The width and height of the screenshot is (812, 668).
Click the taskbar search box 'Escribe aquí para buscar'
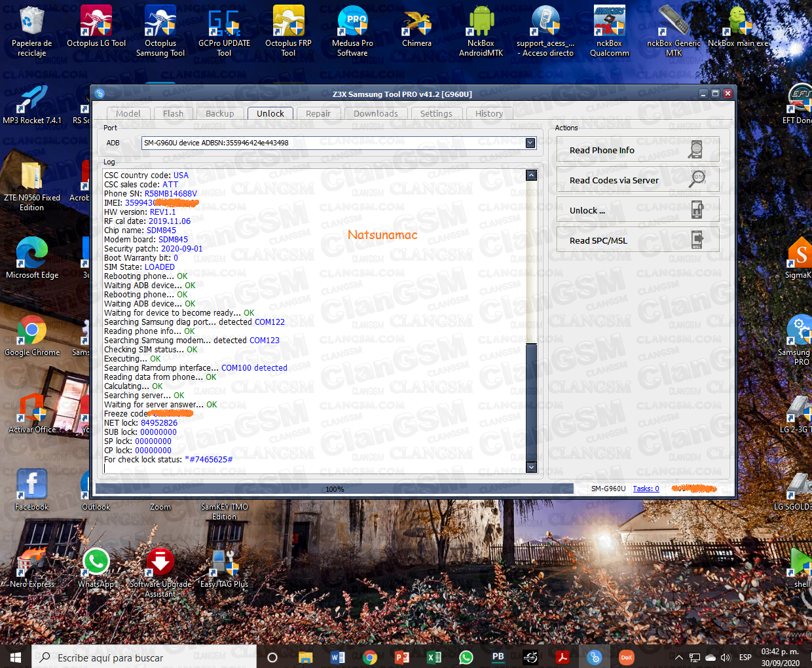click(x=144, y=657)
